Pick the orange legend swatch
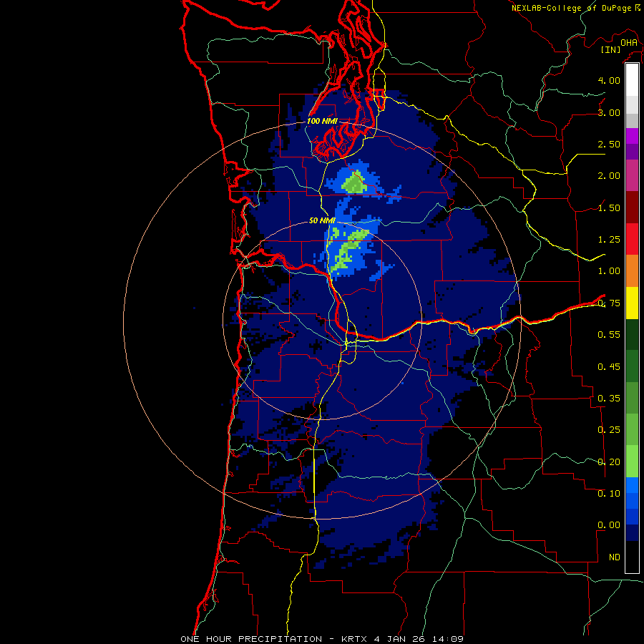 coord(632,271)
